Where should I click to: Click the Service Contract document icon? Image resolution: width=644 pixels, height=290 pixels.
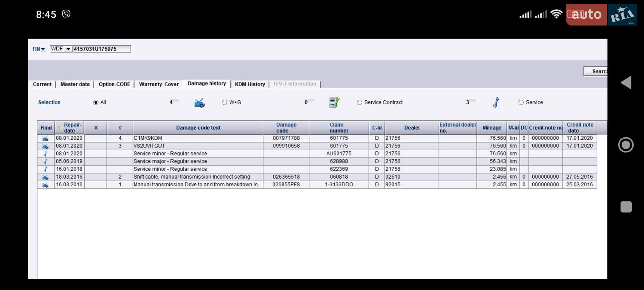pyautogui.click(x=334, y=102)
